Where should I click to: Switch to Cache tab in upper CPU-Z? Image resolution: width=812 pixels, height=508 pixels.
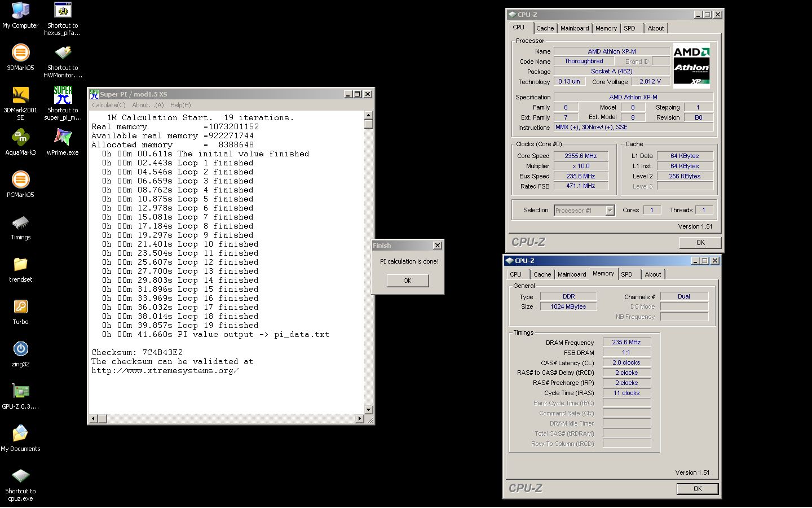pos(545,28)
